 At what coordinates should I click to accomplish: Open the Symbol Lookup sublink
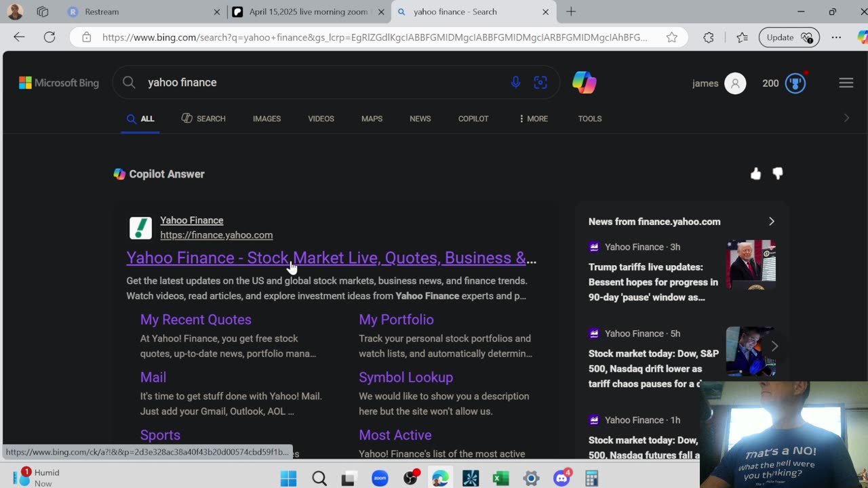coord(406,377)
